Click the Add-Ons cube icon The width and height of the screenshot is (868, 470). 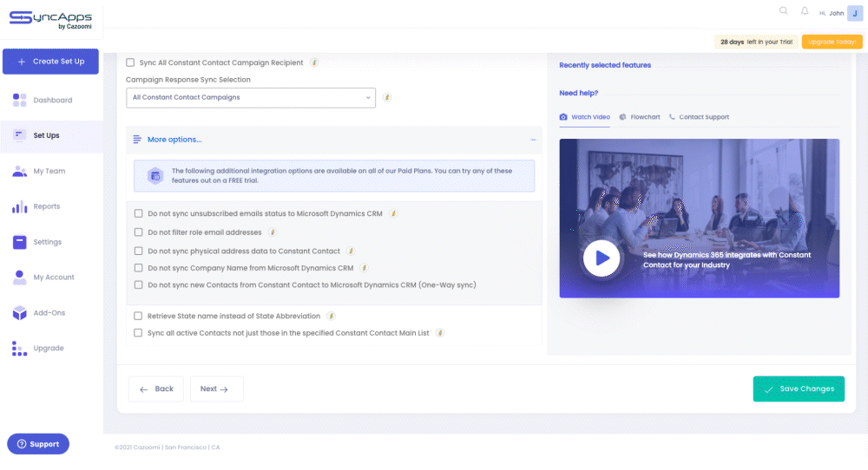(19, 312)
